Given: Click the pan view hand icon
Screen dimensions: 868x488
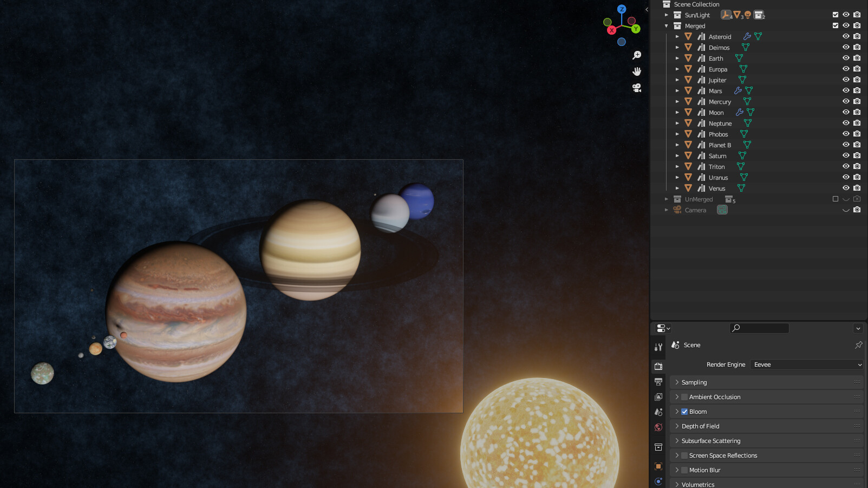Looking at the screenshot, I should tap(637, 71).
